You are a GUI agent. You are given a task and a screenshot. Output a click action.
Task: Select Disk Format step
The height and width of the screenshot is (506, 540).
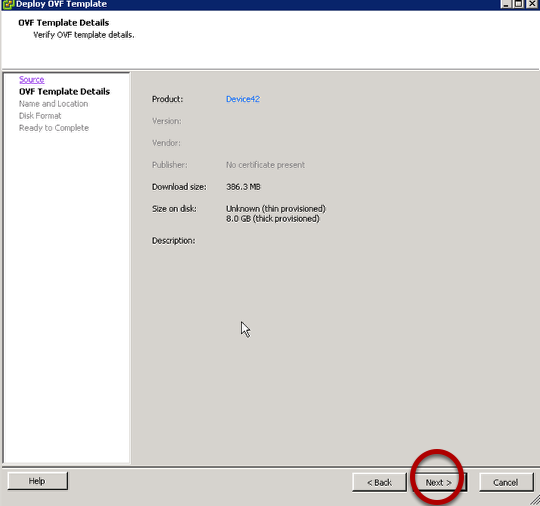[40, 116]
